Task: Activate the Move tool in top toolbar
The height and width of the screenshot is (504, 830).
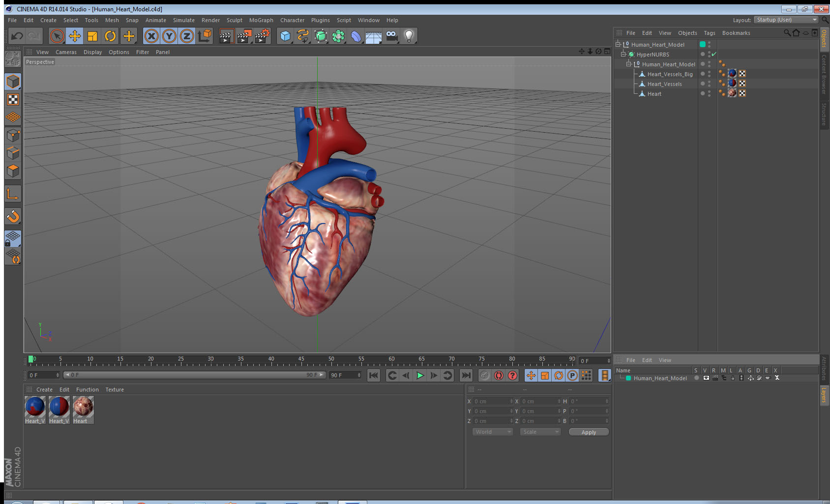Action: (75, 36)
